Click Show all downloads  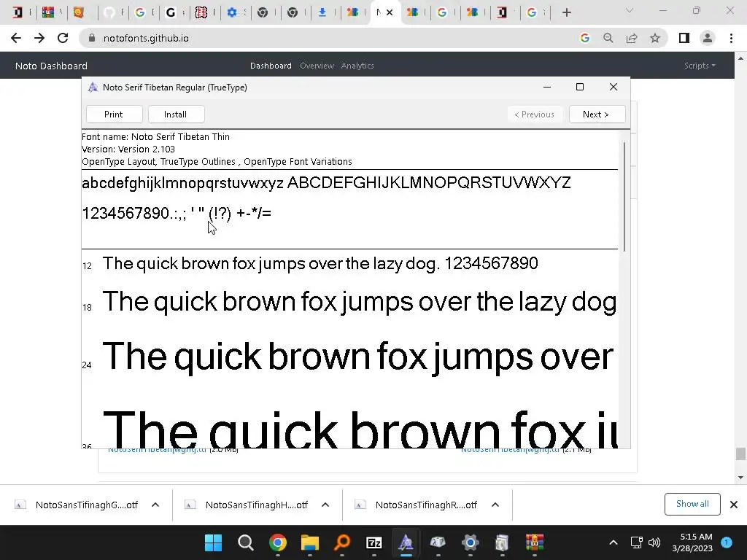(692, 504)
